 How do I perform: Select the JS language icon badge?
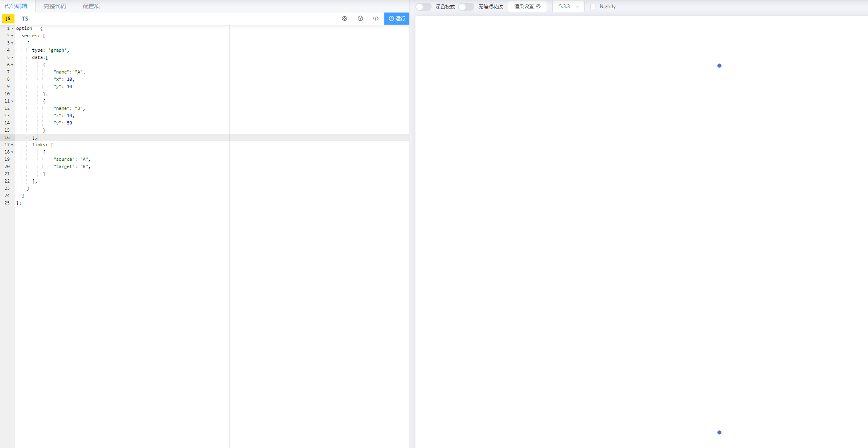(x=8, y=18)
